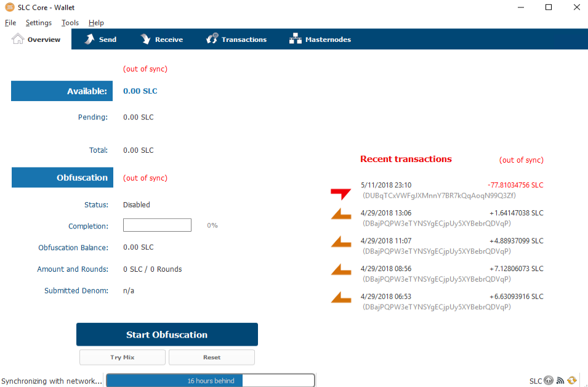
Task: Click the date 4/29/2018 06:53
Action: tap(386, 296)
